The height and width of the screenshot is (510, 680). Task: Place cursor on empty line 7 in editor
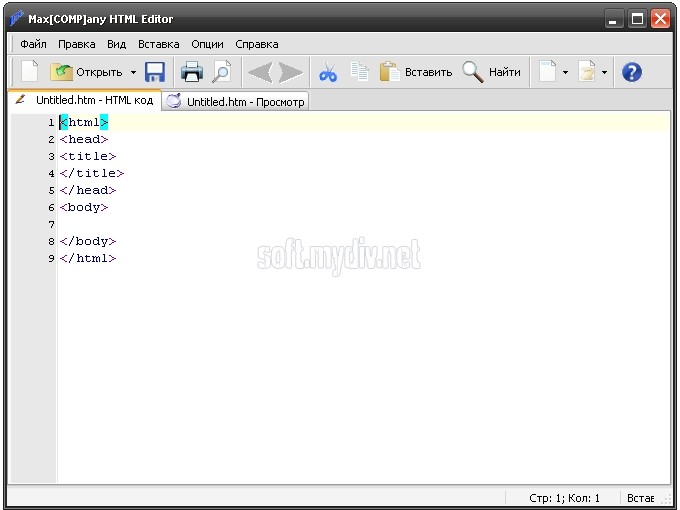(200, 224)
